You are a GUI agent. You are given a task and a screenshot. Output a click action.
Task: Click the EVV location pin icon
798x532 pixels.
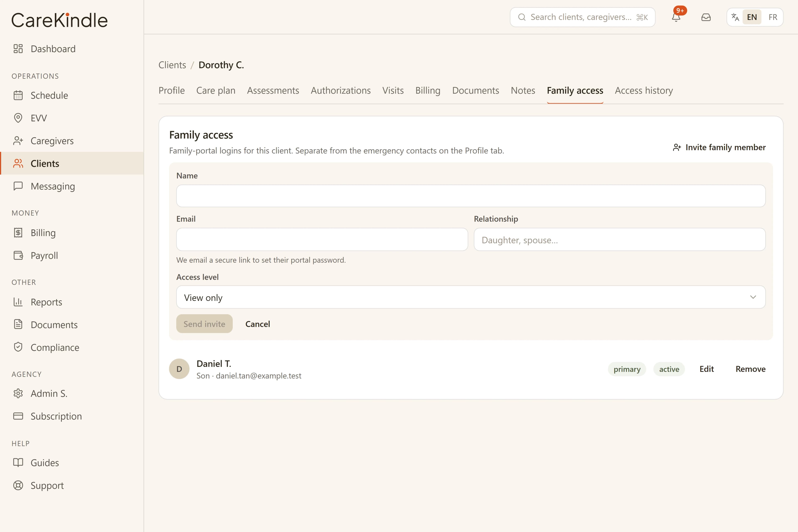pyautogui.click(x=18, y=118)
